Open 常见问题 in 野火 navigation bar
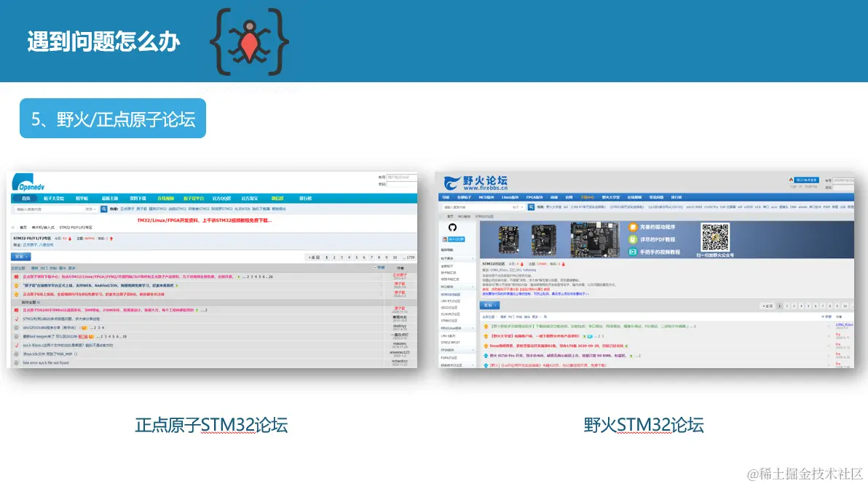Image resolution: width=868 pixels, height=486 pixels. tap(657, 197)
